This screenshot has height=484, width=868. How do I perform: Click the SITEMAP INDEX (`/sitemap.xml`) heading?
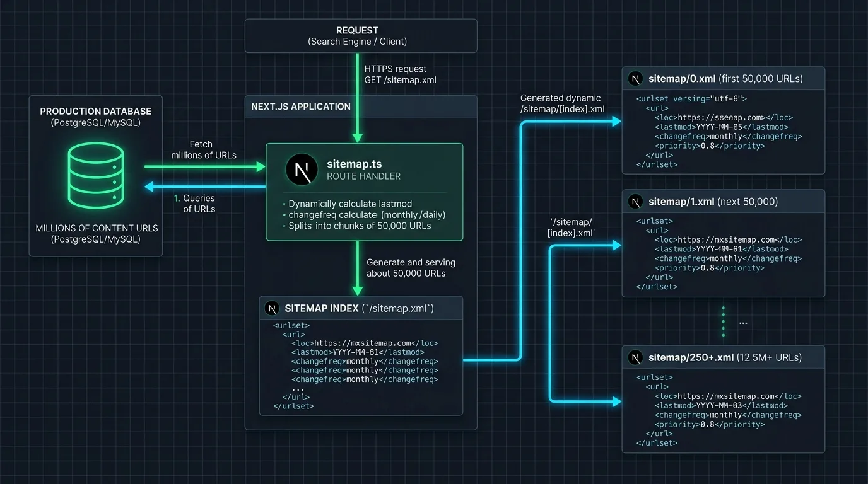click(x=359, y=308)
